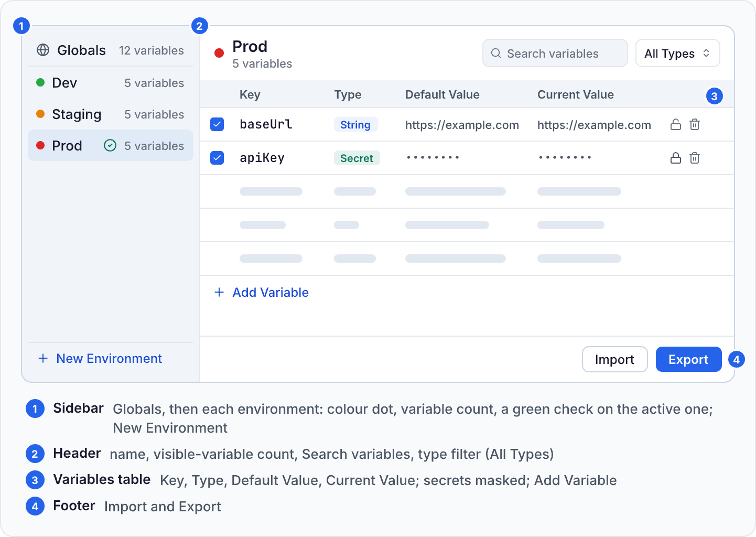756x537 pixels.
Task: Click the apiKey key name
Action: (x=262, y=158)
